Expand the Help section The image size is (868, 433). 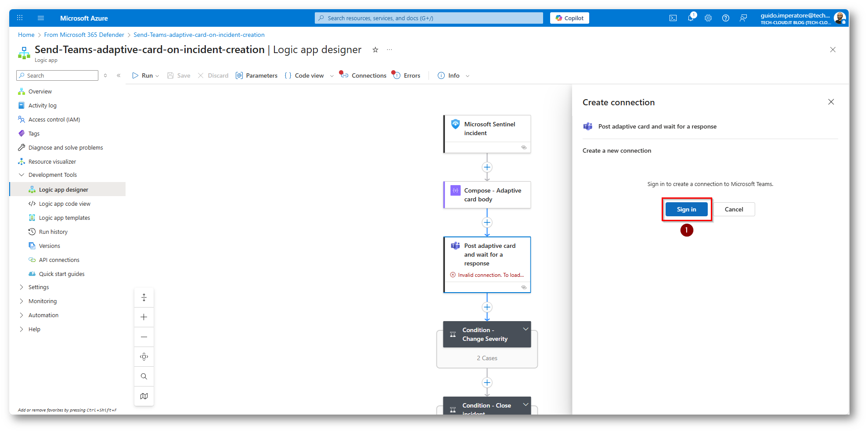[x=22, y=329]
